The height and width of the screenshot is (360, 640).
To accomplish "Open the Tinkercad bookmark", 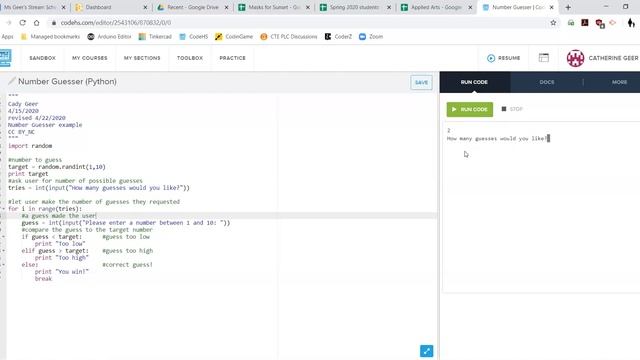I will pos(155,37).
